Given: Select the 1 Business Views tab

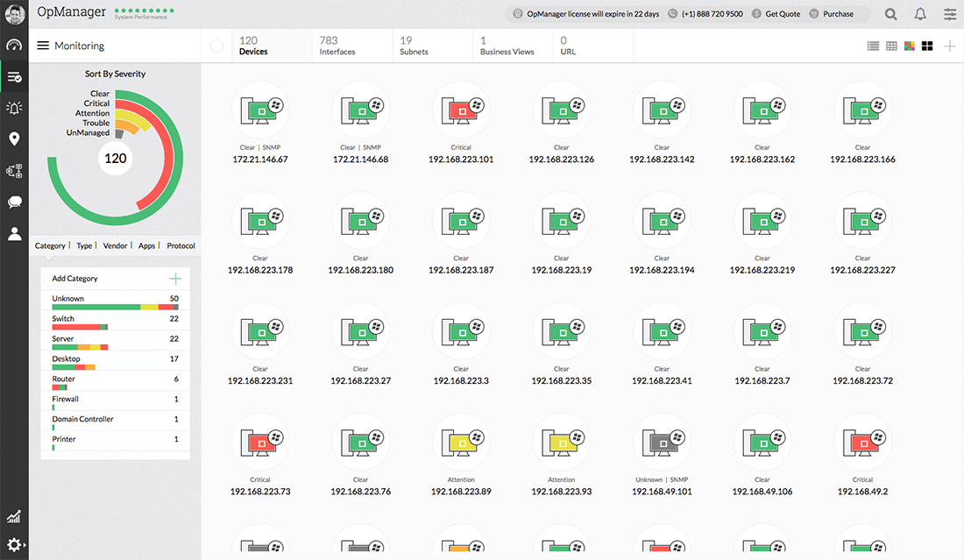Looking at the screenshot, I should [514, 46].
